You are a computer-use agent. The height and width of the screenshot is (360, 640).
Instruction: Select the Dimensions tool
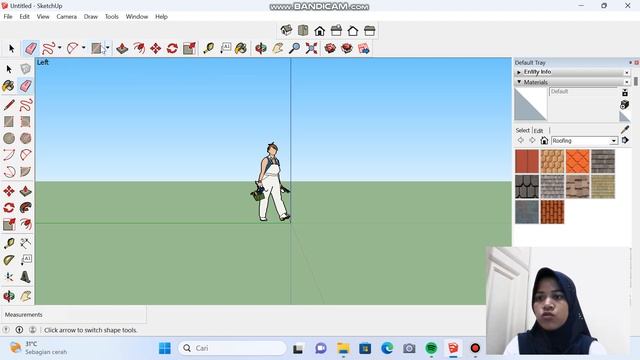pyautogui.click(x=25, y=244)
